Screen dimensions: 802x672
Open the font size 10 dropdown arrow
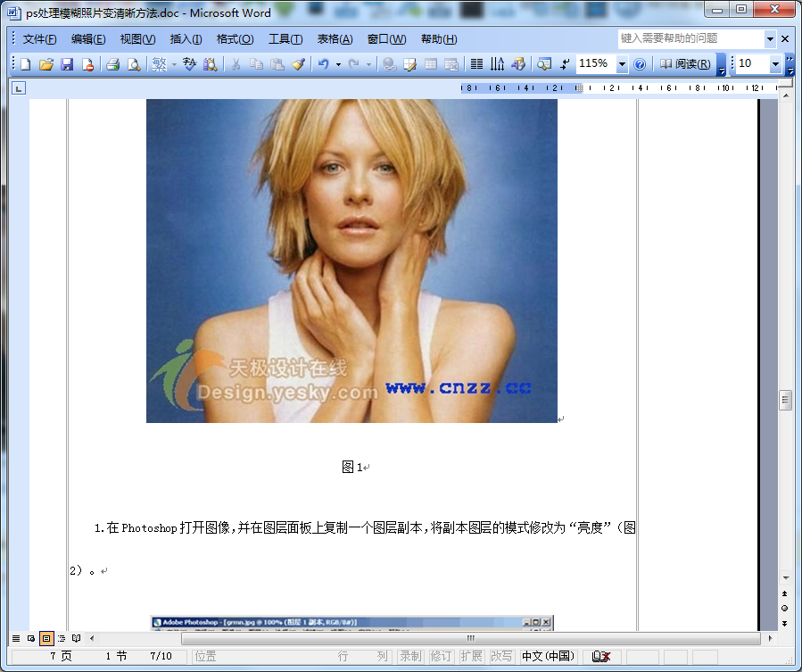pyautogui.click(x=775, y=64)
